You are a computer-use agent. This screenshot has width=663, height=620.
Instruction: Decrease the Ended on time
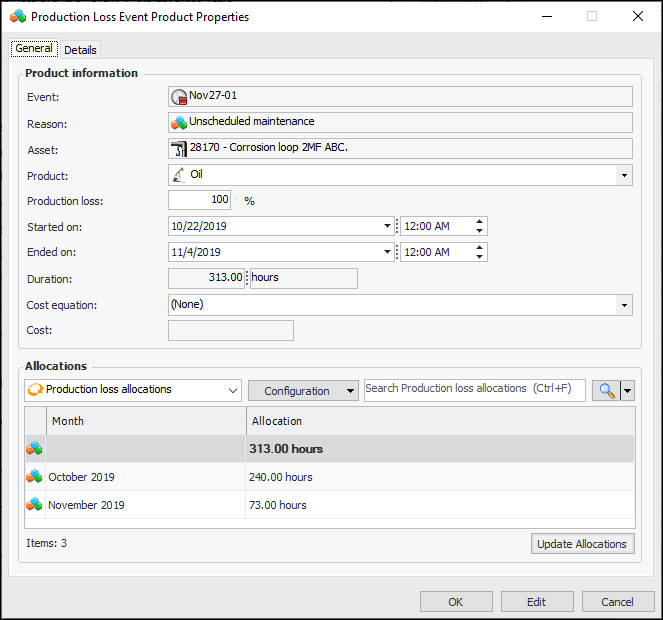[481, 257]
